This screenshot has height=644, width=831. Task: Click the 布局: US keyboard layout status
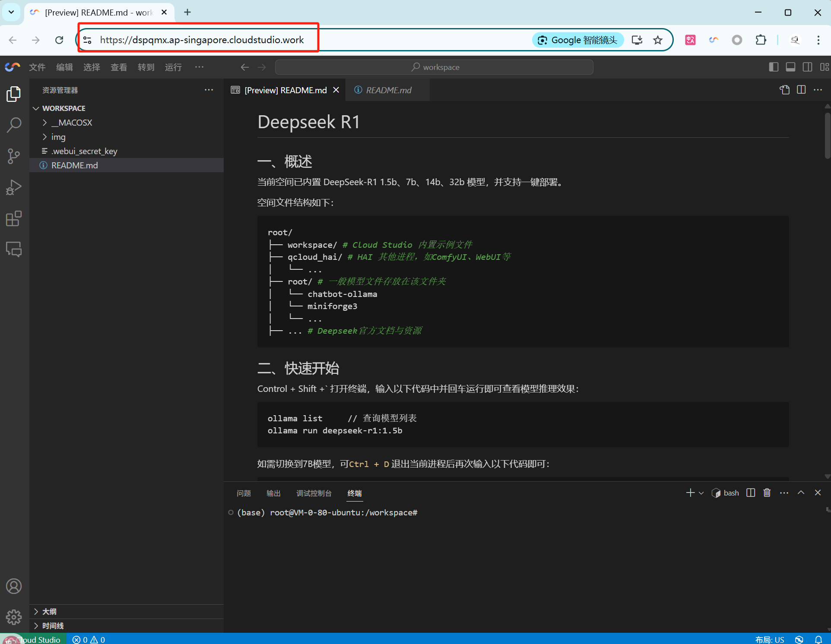(769, 639)
